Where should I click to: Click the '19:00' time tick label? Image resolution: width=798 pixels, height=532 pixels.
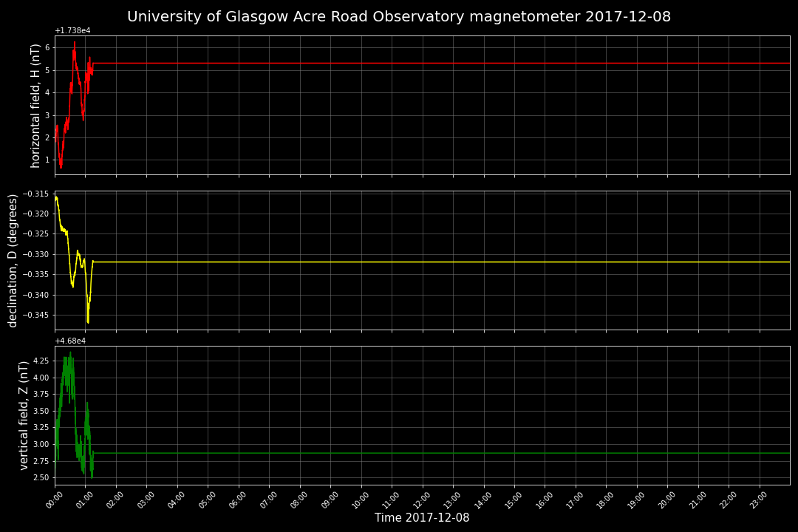(x=637, y=501)
